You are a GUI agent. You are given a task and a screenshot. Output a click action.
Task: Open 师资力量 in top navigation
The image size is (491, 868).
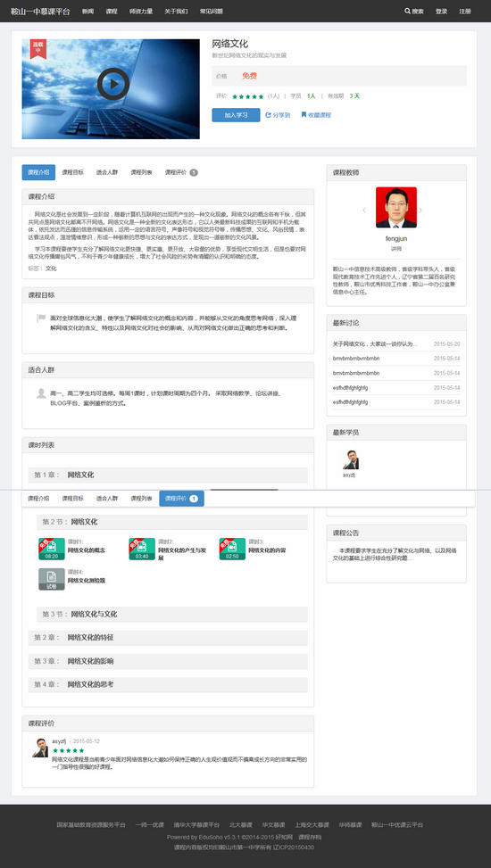[x=141, y=11]
